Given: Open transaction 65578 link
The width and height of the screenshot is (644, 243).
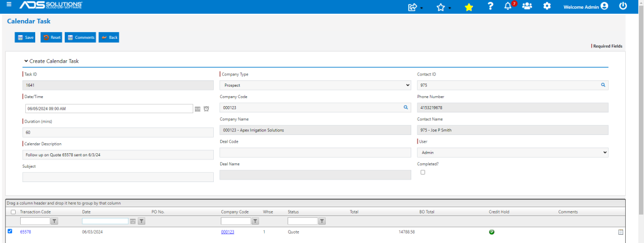Looking at the screenshot, I should (25, 232).
